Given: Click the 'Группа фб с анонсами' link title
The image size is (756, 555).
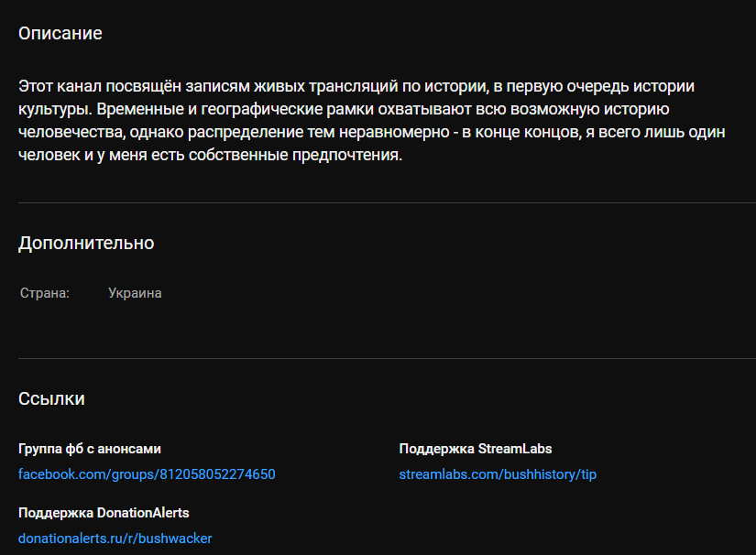Looking at the screenshot, I should (x=90, y=449).
